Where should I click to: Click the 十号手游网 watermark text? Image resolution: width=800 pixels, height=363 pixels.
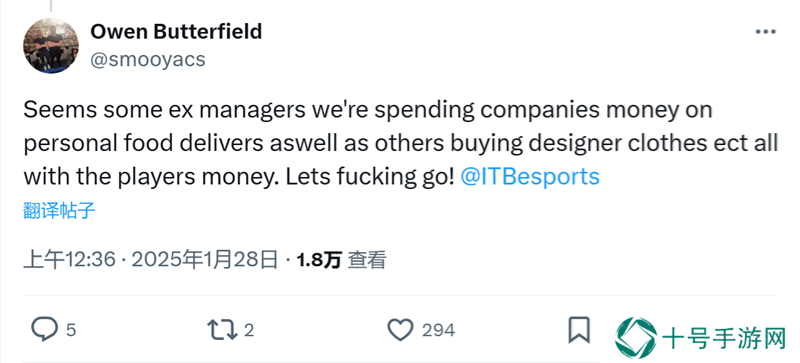[x=724, y=338]
